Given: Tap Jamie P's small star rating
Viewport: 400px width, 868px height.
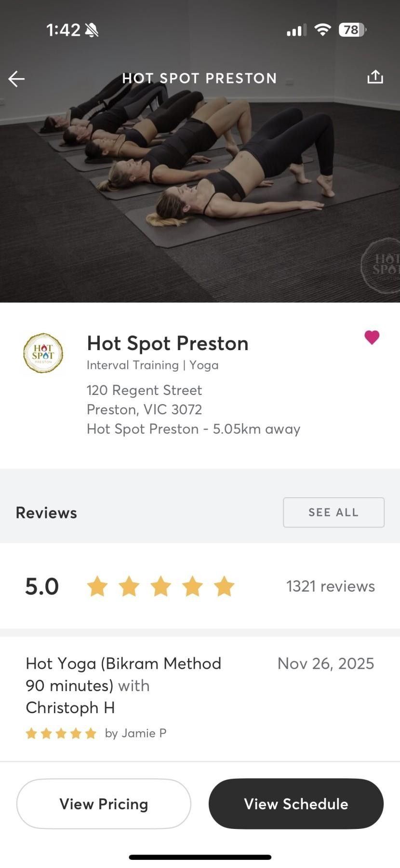Looking at the screenshot, I should 61,733.
